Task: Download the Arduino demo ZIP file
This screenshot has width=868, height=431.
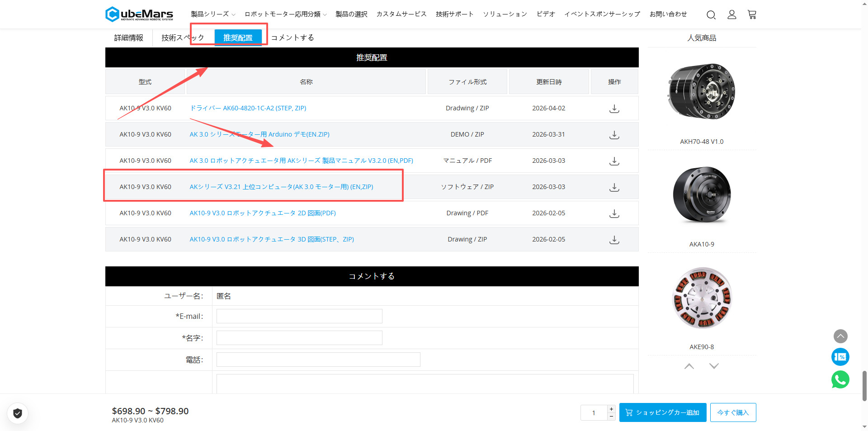Action: [x=614, y=135]
